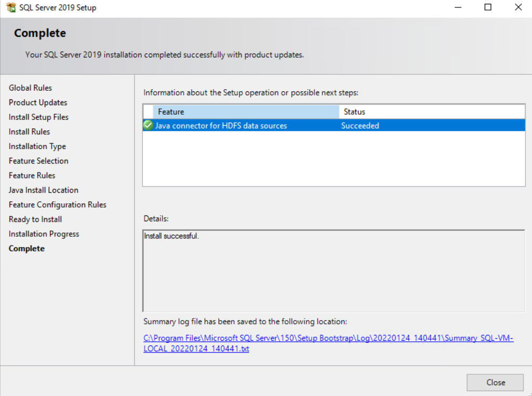Select the Installation Type step

(37, 147)
